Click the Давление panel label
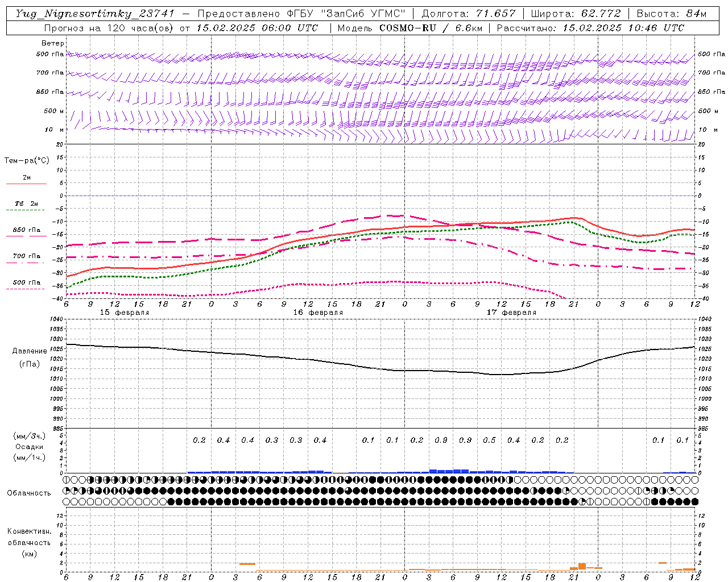728x582 pixels. [30, 351]
